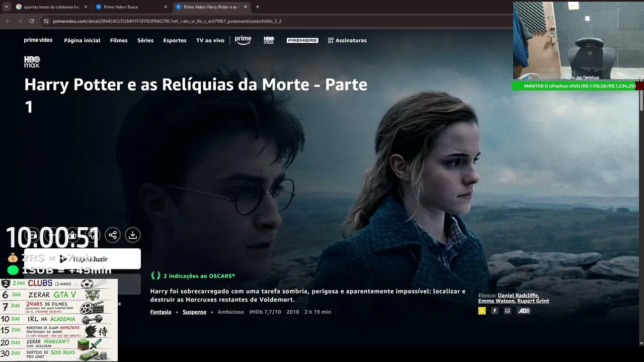Viewport: 644px width, 362px height.
Task: Click the 2010 release year text
Action: point(293,312)
